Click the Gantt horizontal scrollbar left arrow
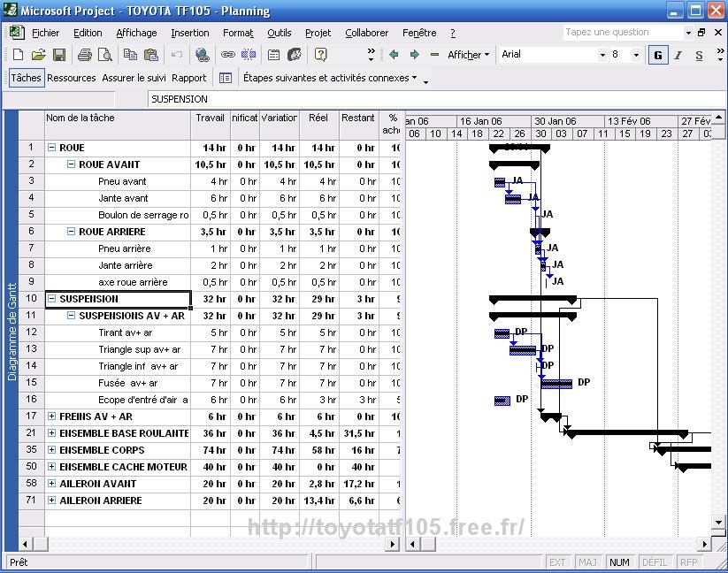Screen dimensions: 728x573 (412, 544)
